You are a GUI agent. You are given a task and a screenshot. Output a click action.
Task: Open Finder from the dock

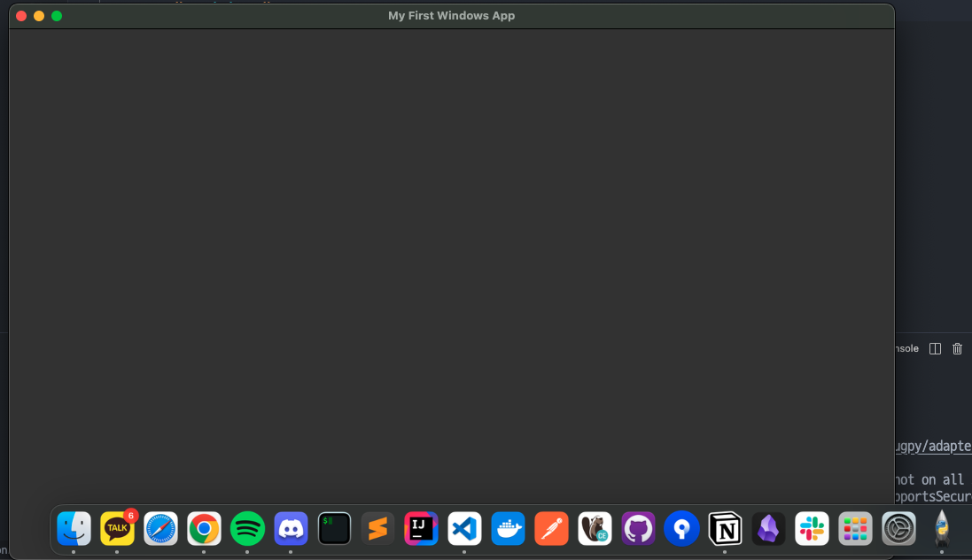pyautogui.click(x=74, y=528)
